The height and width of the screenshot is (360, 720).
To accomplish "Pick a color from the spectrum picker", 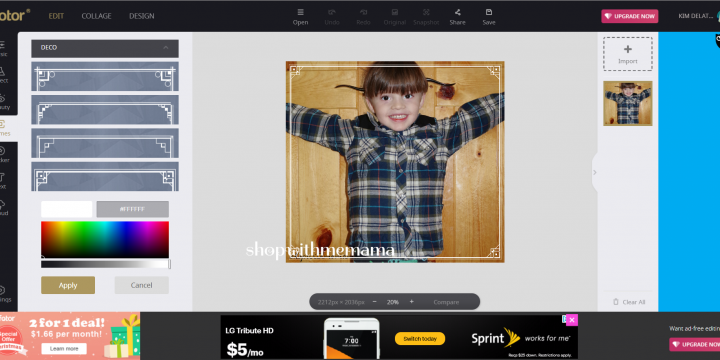I will point(105,240).
